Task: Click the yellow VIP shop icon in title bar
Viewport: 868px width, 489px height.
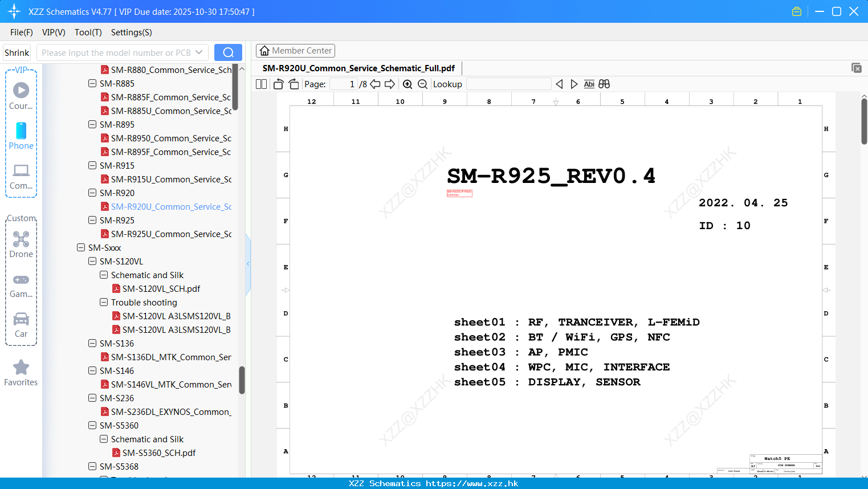Action: pos(797,11)
